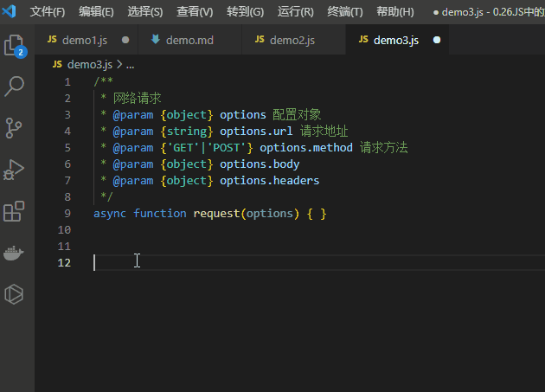The width and height of the screenshot is (545, 392).
Task: Open the 帮助(H) menu
Action: tap(395, 12)
